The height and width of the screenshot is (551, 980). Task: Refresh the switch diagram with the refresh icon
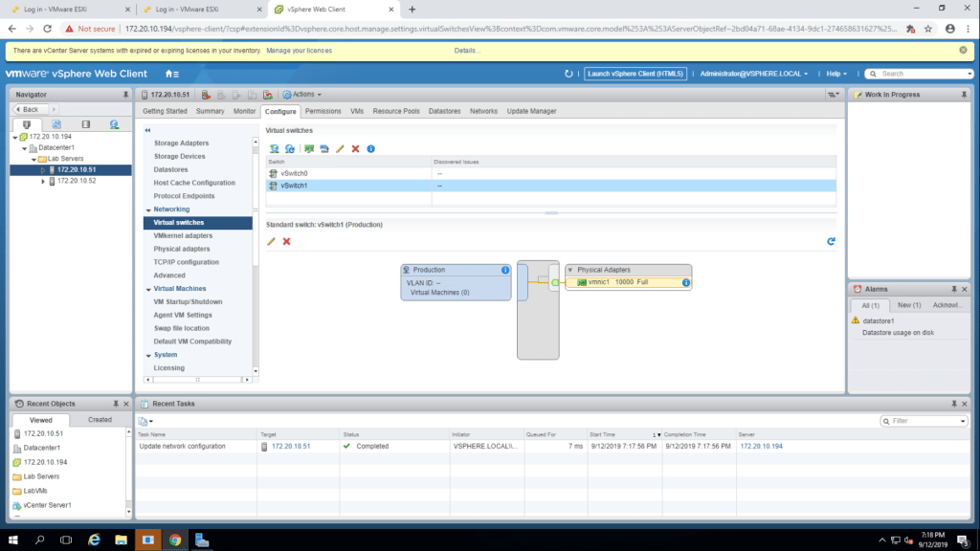[x=831, y=241]
